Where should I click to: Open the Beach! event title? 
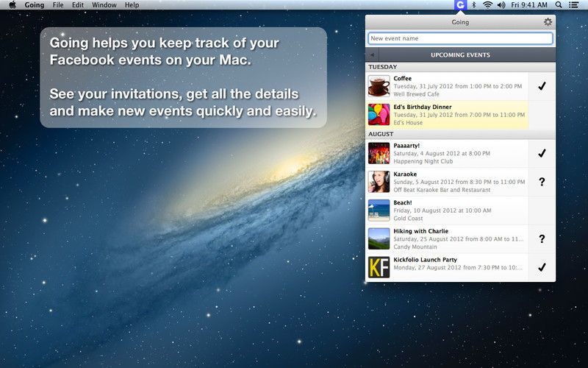pos(402,202)
